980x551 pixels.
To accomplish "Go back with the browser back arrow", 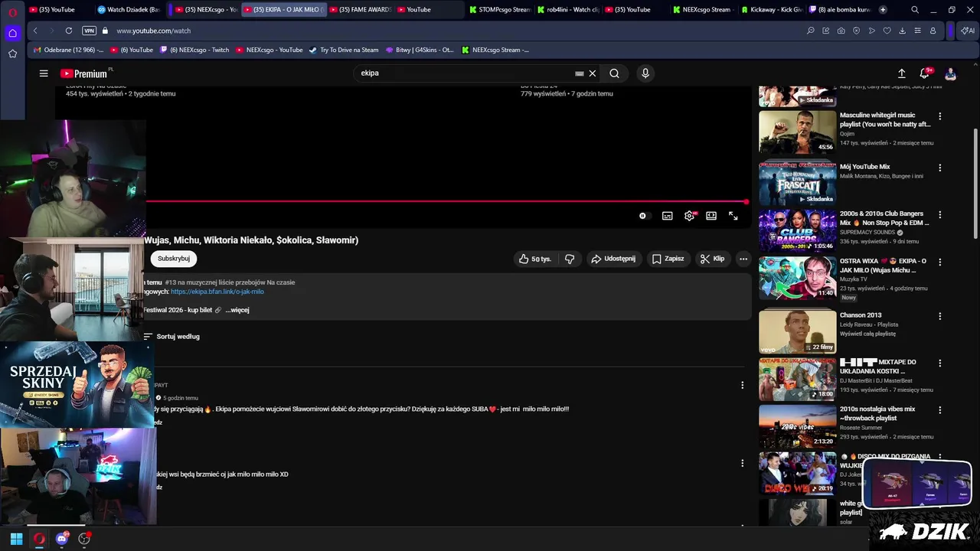I will tap(35, 31).
